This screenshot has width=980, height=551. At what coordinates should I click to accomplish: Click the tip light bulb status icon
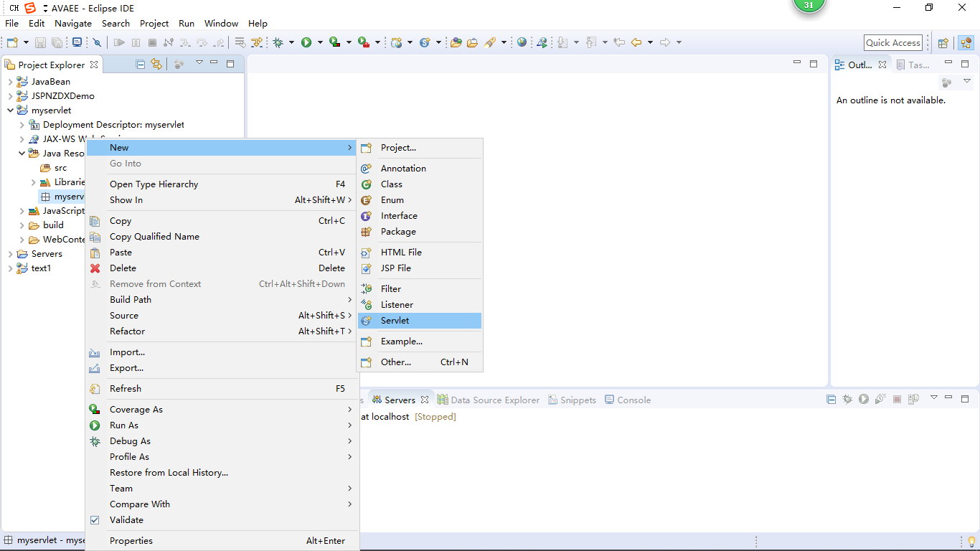(971, 542)
